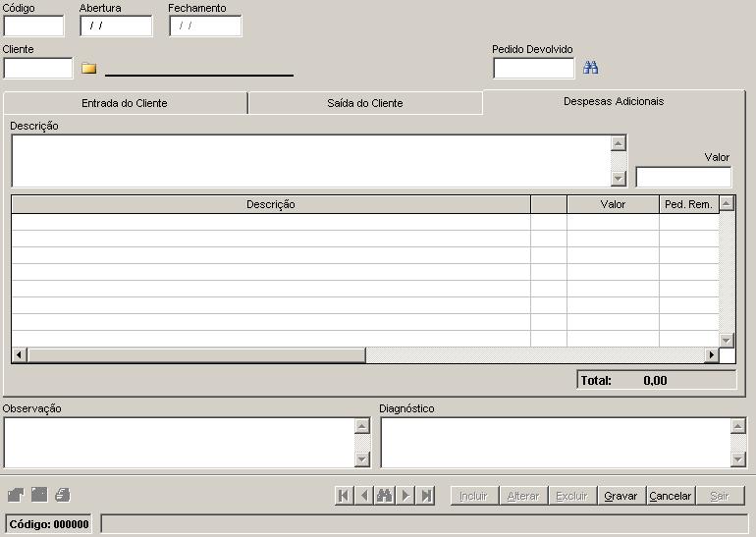The width and height of the screenshot is (756, 537).
Task: Switch to Entrada do Cliente tab
Action: coord(125,103)
